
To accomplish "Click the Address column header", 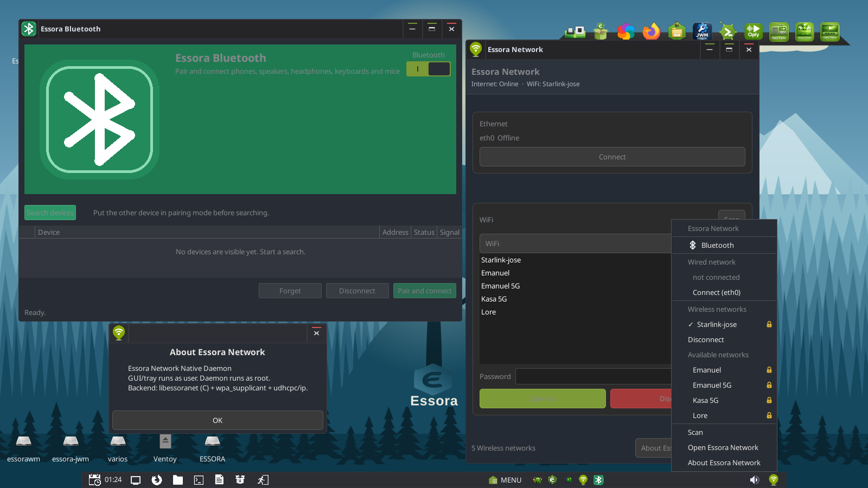I will [395, 232].
